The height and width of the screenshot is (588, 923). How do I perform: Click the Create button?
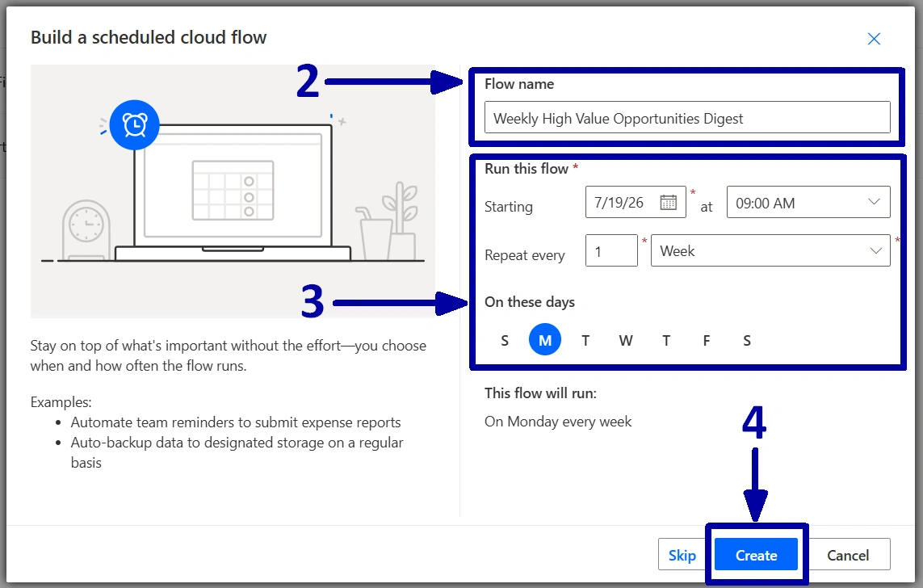coord(756,554)
